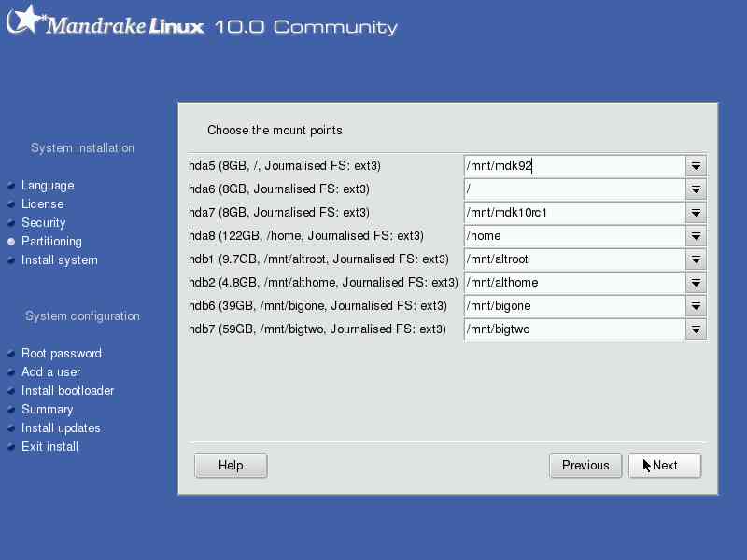This screenshot has width=747, height=560.
Task: Open the hdb7 mount point dropdown arrow
Action: point(696,329)
